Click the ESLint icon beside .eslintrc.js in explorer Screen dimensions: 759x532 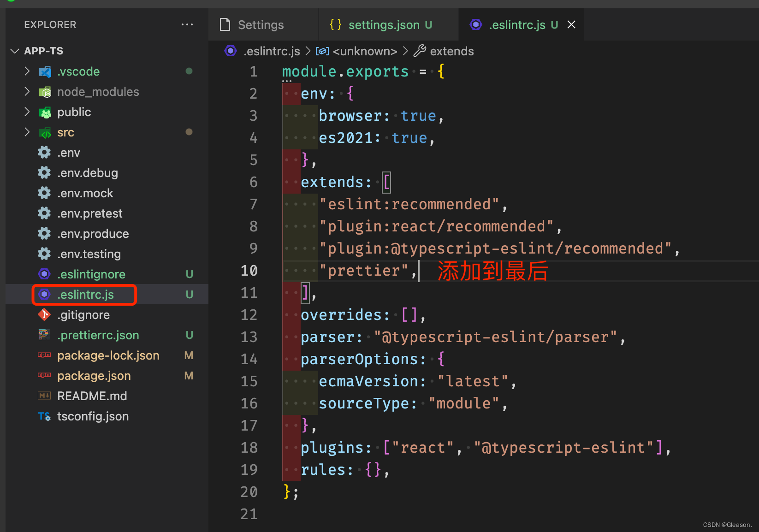coord(44,295)
